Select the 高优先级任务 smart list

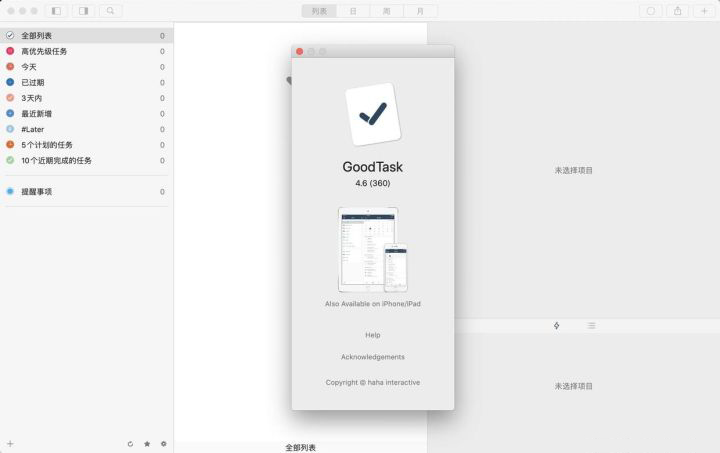tap(86, 51)
